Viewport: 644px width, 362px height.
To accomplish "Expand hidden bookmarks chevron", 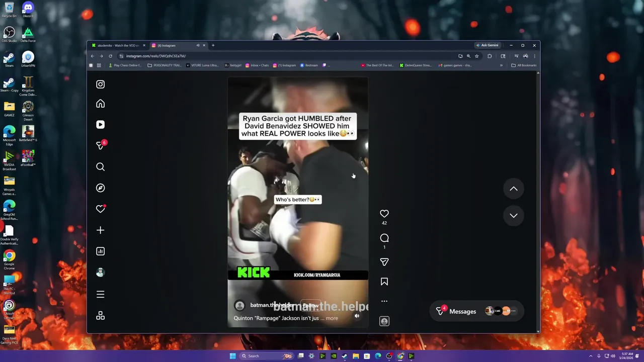I will click(x=501, y=65).
